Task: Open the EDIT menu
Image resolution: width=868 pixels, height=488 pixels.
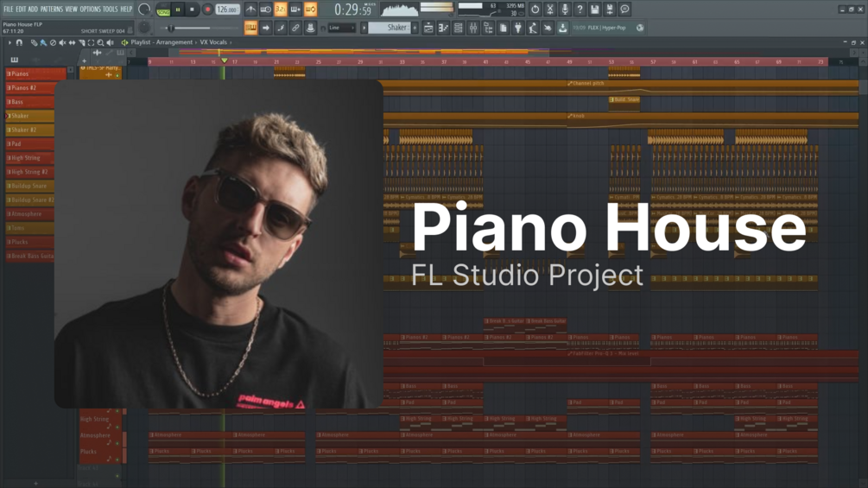Action: pos(21,10)
